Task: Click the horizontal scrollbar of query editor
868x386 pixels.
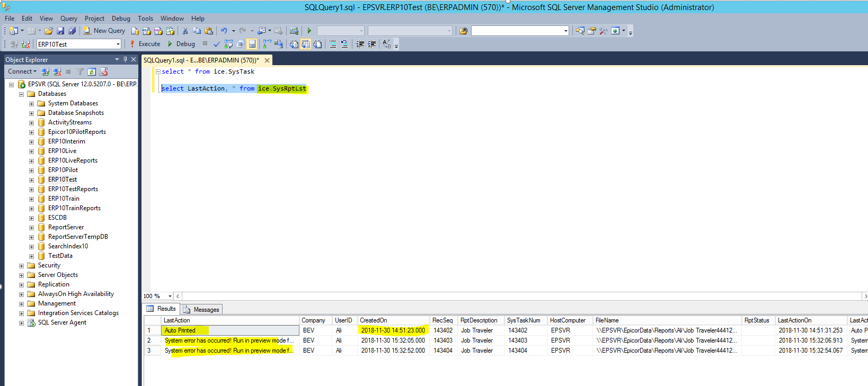Action: 519,296
